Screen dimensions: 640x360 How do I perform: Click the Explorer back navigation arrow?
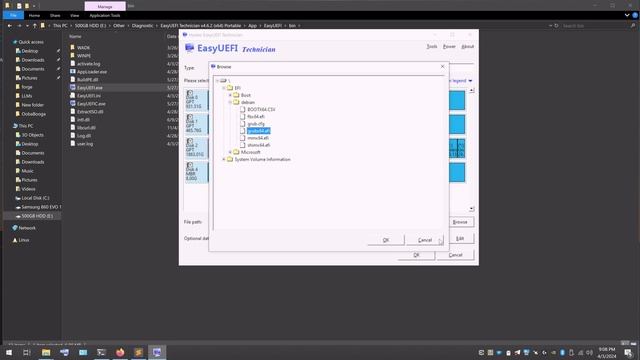pos(10,26)
